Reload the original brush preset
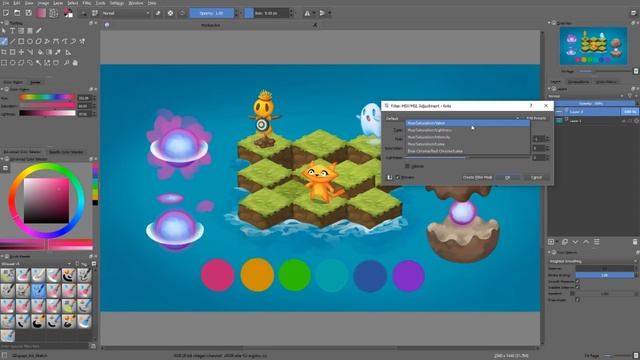640x360 pixels. click(x=182, y=13)
